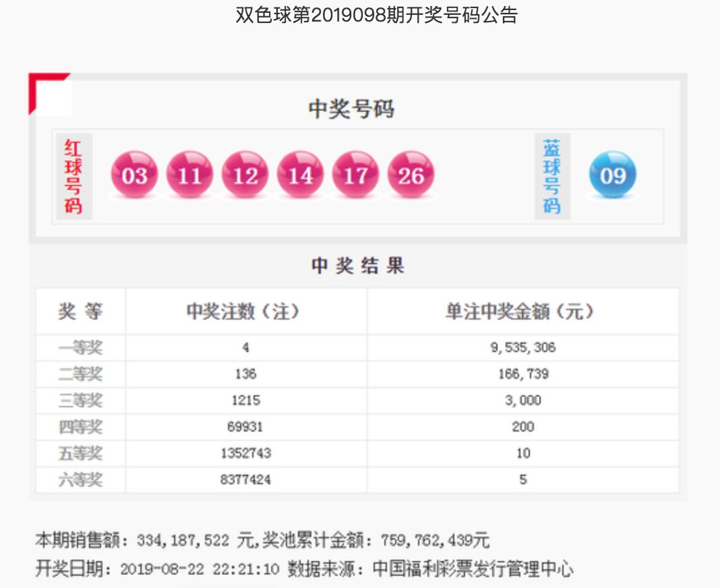This screenshot has height=588, width=720.
Task: Click the prize amount 9,535,306
Action: tap(523, 347)
